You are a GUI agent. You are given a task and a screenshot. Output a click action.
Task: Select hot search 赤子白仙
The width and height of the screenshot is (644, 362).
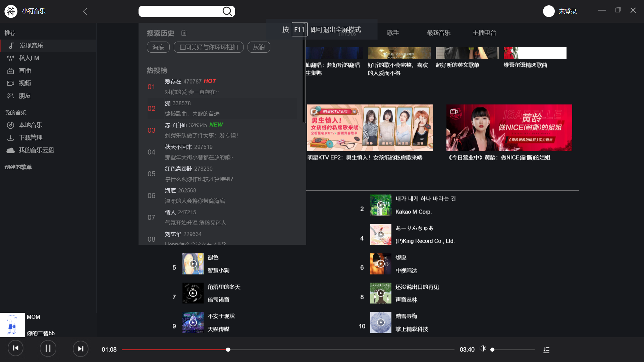point(222,130)
